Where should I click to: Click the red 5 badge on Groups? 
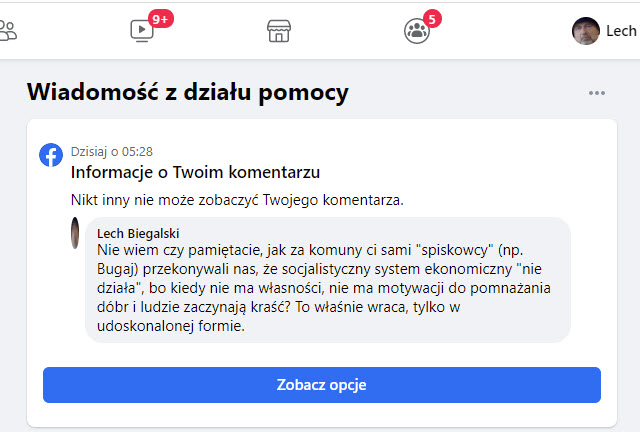pos(432,18)
